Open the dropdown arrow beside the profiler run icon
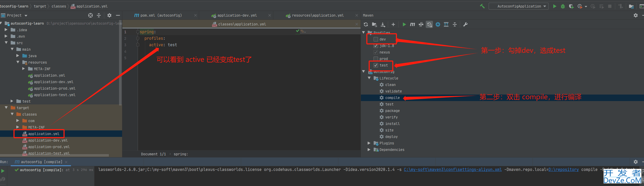The height and width of the screenshot is (186, 644). tap(586, 6)
